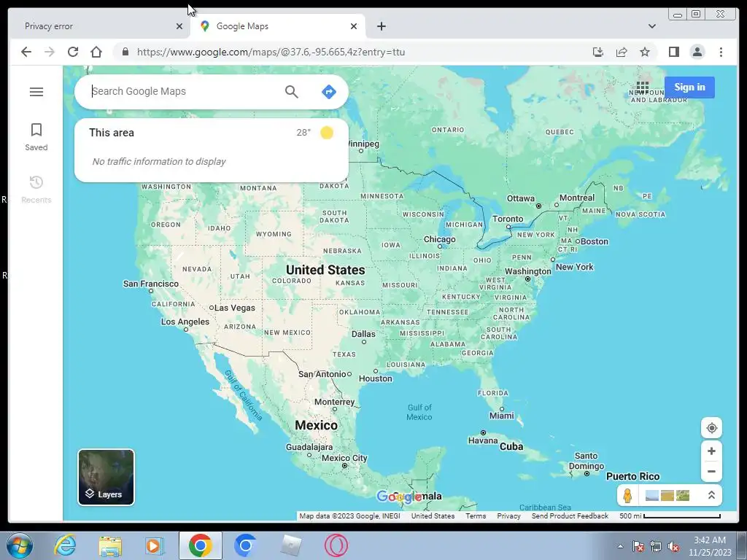Viewport: 747px width, 560px height.
Task: Click the Sign in button
Action: pos(689,87)
